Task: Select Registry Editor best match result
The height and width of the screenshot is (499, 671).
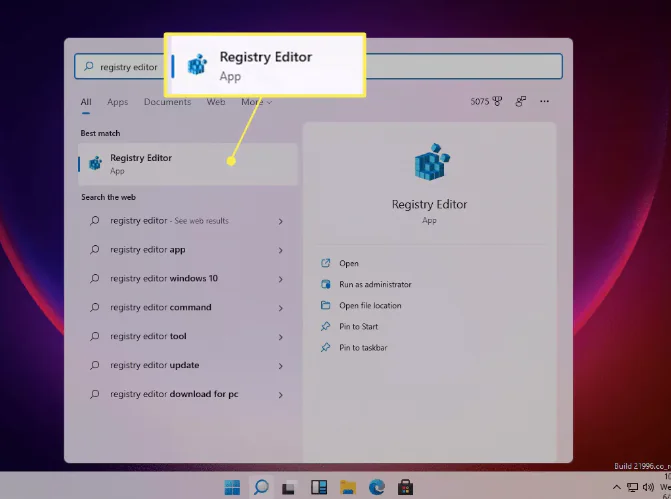Action: [x=187, y=164]
